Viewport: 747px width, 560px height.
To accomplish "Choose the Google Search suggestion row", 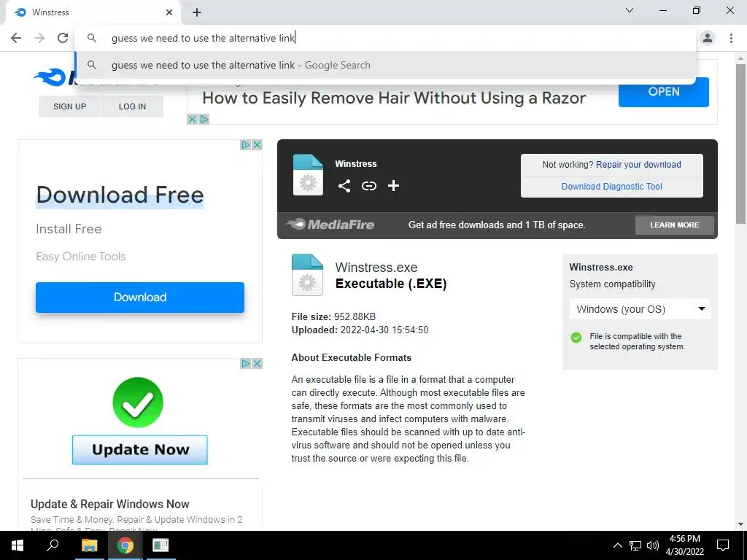I will point(386,65).
